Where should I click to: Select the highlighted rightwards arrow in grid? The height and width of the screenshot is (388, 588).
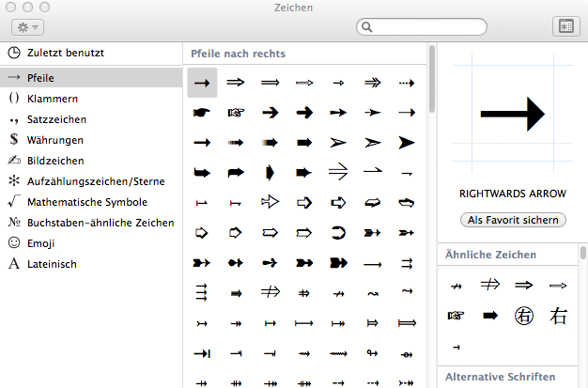click(202, 83)
